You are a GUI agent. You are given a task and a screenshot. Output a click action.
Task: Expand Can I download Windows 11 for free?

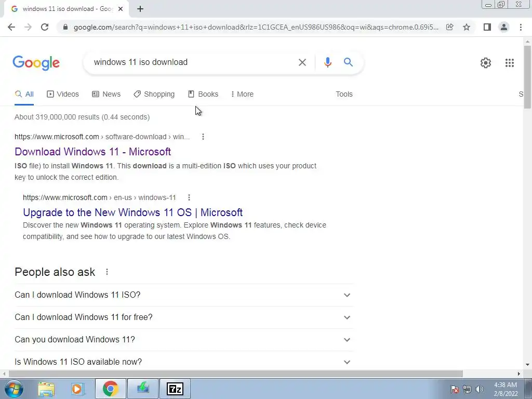(x=184, y=317)
